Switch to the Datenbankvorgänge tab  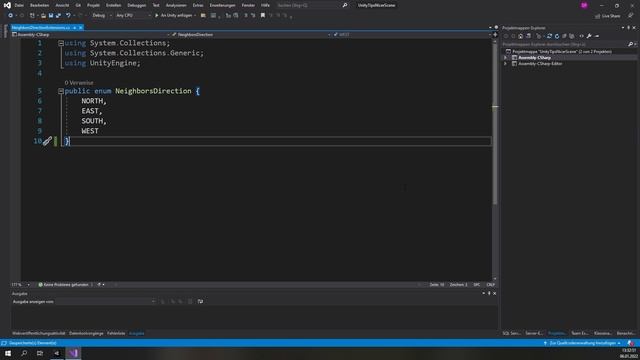tap(86, 333)
